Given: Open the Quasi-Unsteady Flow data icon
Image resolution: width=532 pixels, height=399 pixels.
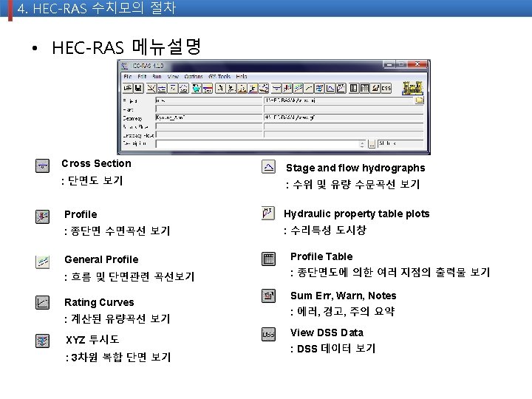Looking at the screenshot, I should 173,89.
